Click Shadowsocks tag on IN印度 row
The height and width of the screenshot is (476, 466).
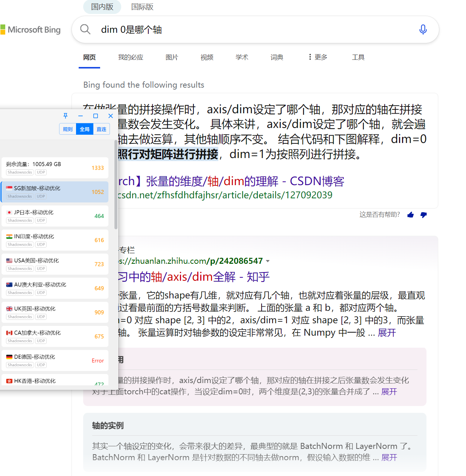pos(20,245)
